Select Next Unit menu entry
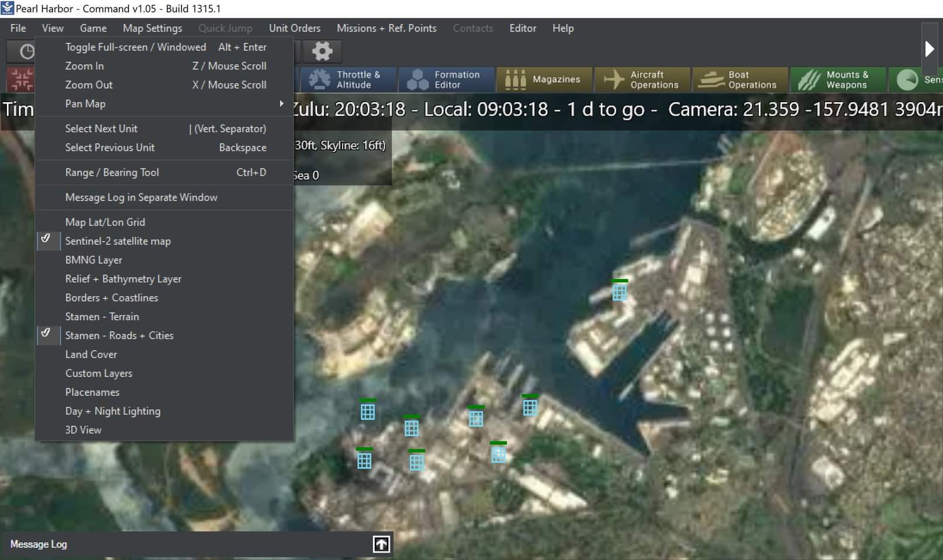Image resolution: width=943 pixels, height=560 pixels. point(164,128)
